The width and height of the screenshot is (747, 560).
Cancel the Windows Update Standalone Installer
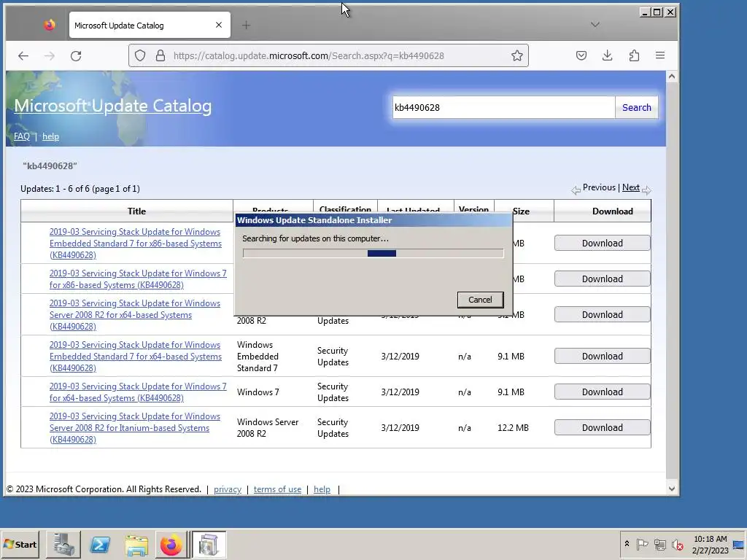pyautogui.click(x=480, y=300)
